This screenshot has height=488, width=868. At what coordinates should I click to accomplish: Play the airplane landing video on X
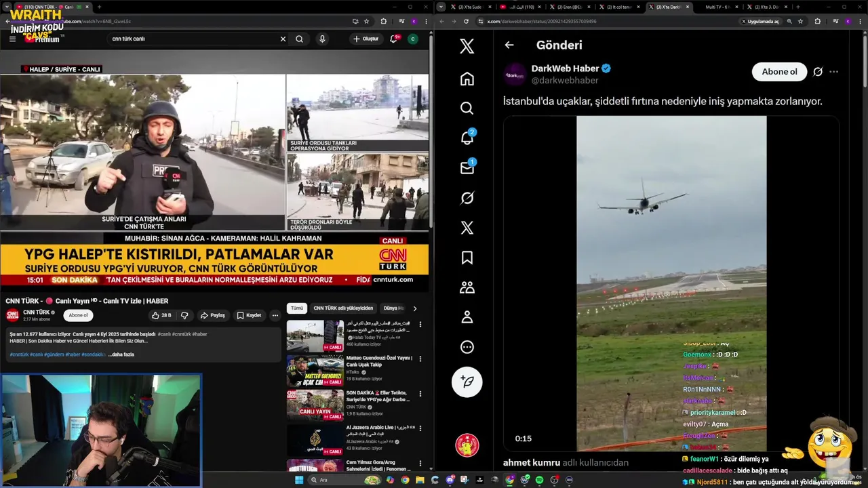point(671,283)
